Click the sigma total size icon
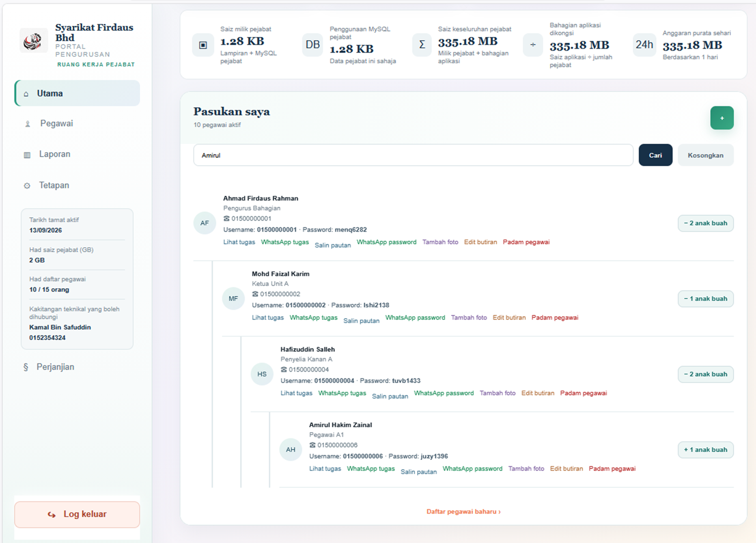Screen dimensions: 756x543 pyautogui.click(x=422, y=45)
